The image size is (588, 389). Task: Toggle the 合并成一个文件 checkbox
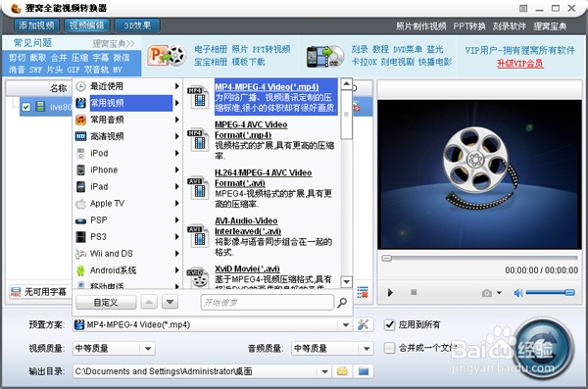pyautogui.click(x=390, y=348)
